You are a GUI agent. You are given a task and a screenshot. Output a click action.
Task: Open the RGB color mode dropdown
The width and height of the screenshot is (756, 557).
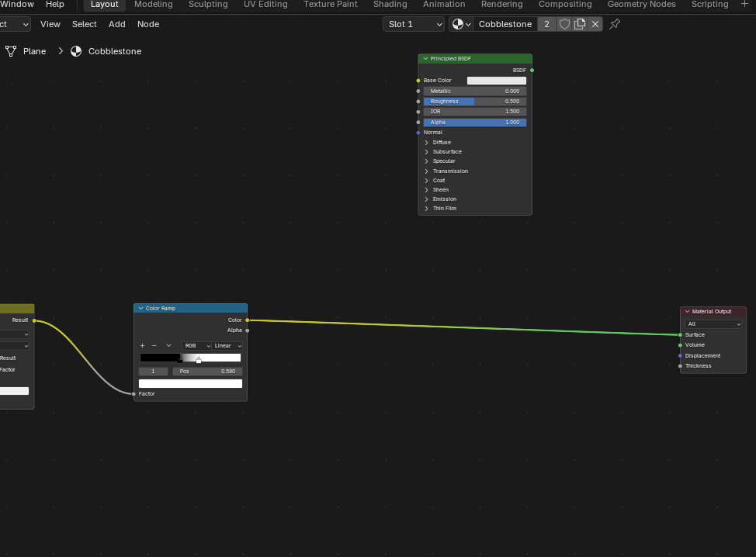point(196,346)
